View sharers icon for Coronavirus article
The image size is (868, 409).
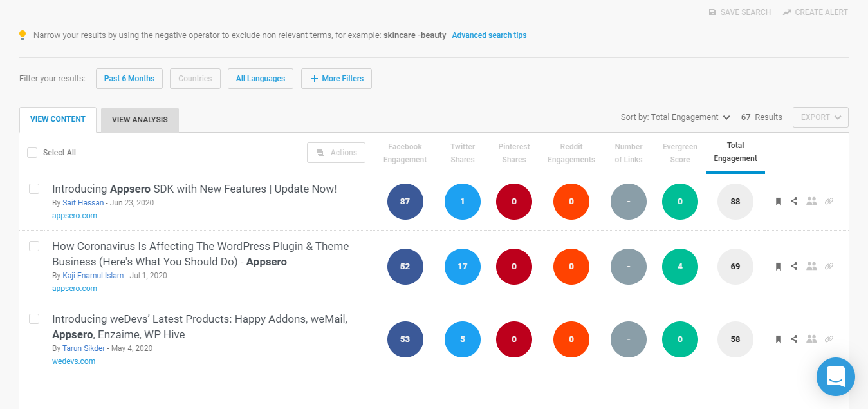coord(811,266)
